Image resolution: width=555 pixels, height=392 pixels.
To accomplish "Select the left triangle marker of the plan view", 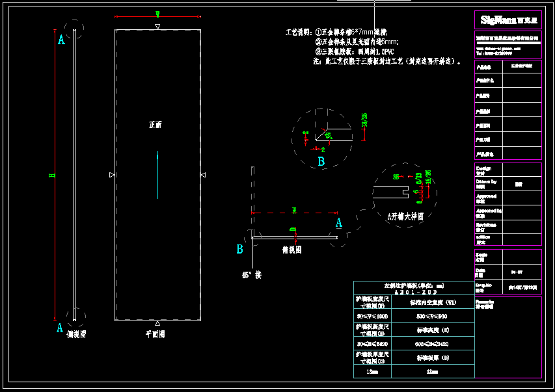I will (112, 175).
